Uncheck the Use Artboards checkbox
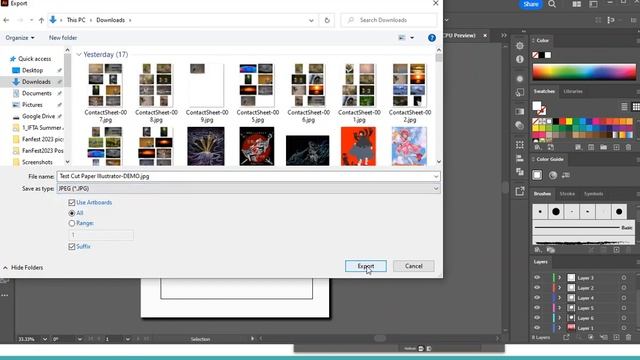Screen dimensions: 640x360 pos(72,202)
